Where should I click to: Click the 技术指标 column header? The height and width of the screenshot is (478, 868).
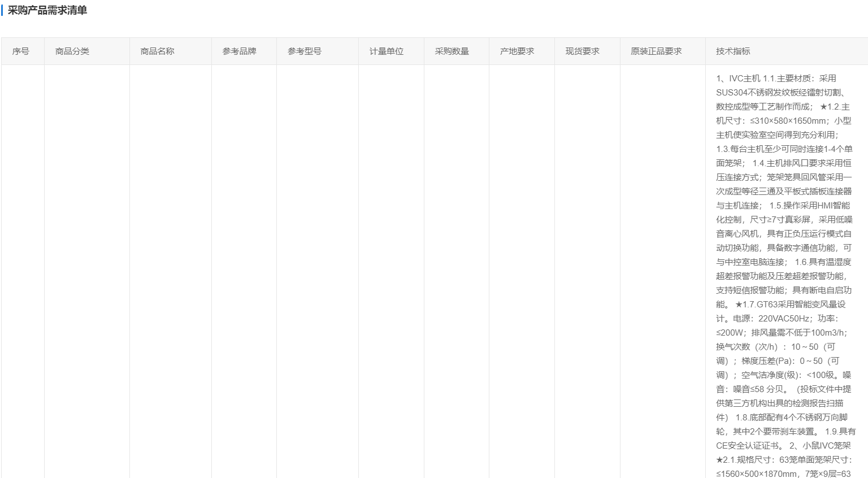(x=733, y=51)
